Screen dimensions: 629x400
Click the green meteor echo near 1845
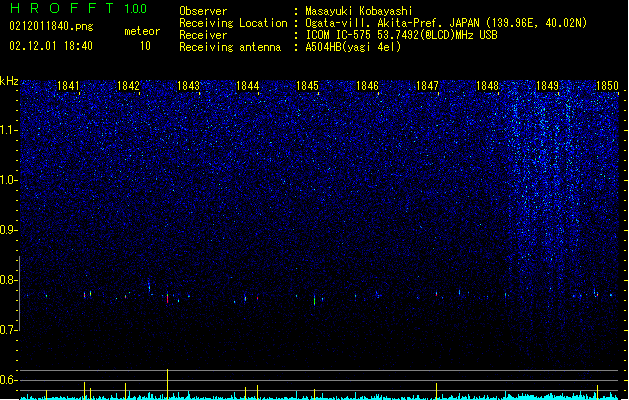click(314, 300)
